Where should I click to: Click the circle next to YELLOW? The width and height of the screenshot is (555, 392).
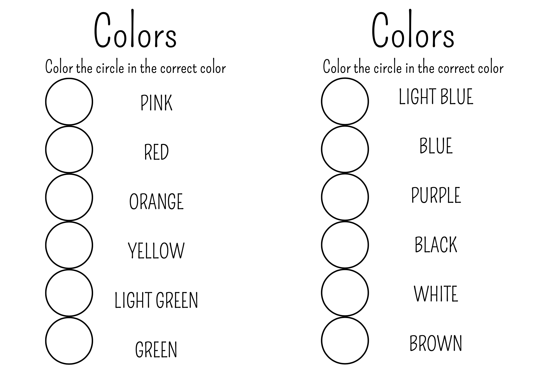point(69,245)
